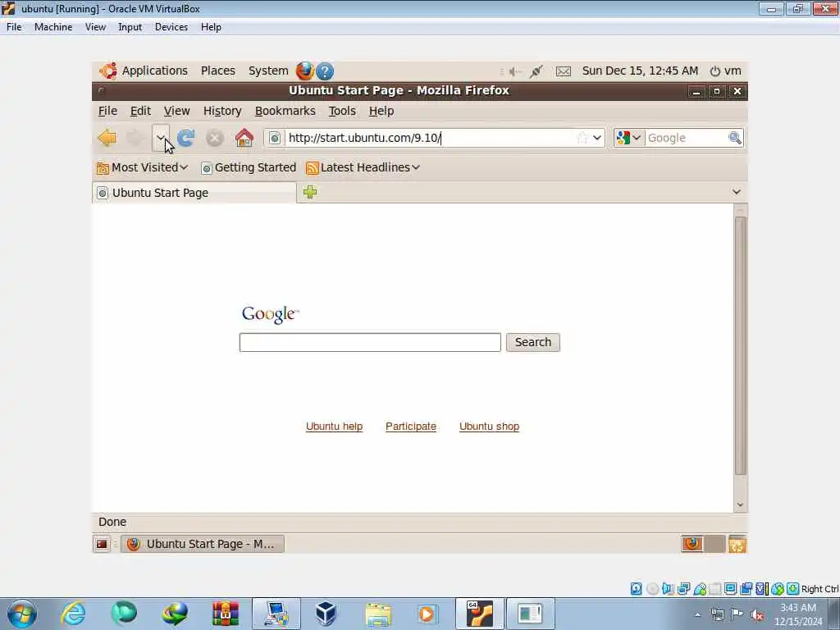Open the Most Visited bookmarks folder

(x=143, y=167)
